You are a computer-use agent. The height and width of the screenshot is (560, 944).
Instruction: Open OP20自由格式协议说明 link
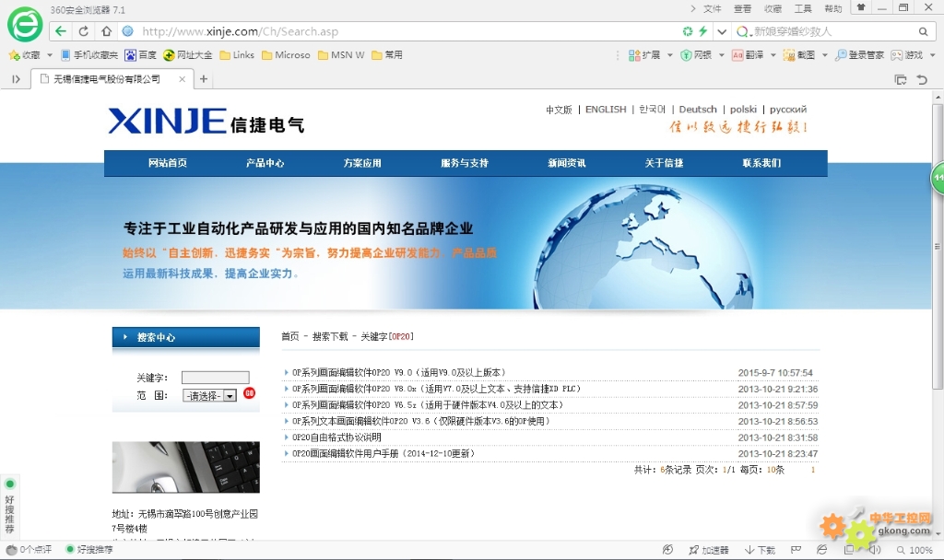point(336,437)
